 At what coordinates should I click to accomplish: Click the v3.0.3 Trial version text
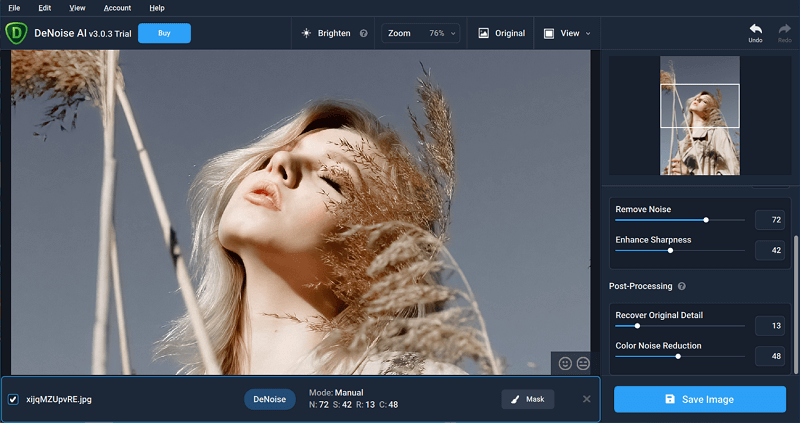(110, 34)
